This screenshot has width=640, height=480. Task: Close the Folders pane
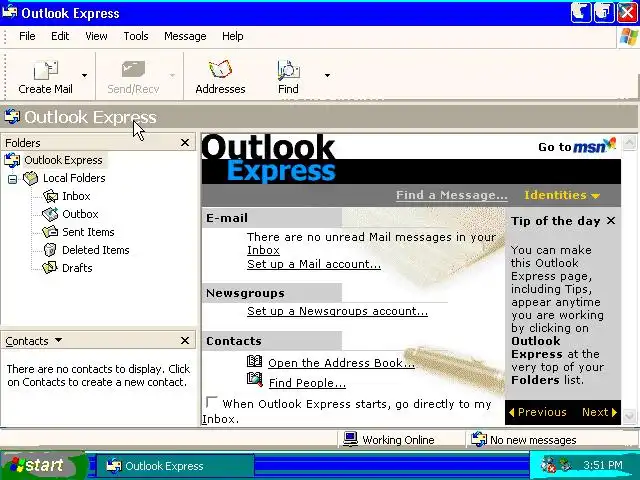185,142
